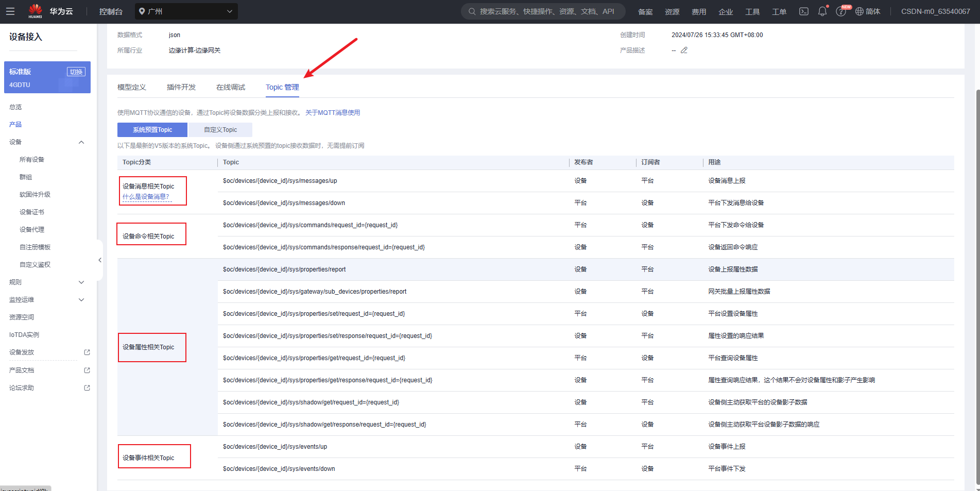The image size is (980, 491).
Task: Expand the 监控运维 menu group
Action: click(81, 300)
